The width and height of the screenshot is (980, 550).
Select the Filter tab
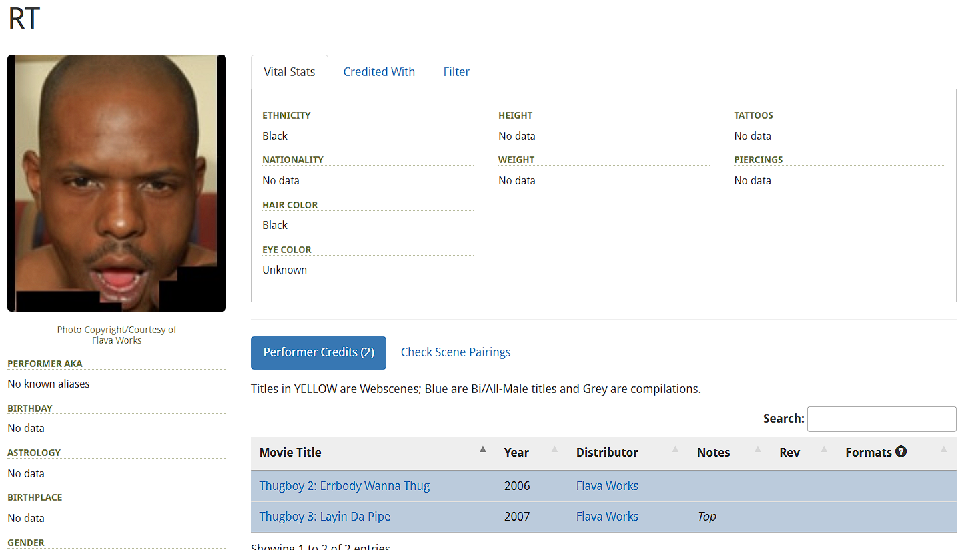[456, 72]
